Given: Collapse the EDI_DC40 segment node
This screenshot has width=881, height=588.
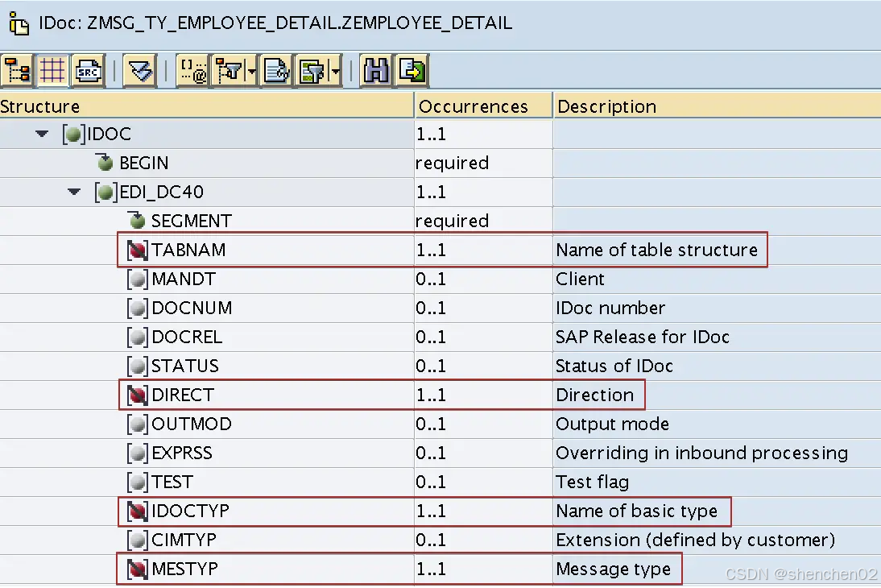Looking at the screenshot, I should pos(73,192).
